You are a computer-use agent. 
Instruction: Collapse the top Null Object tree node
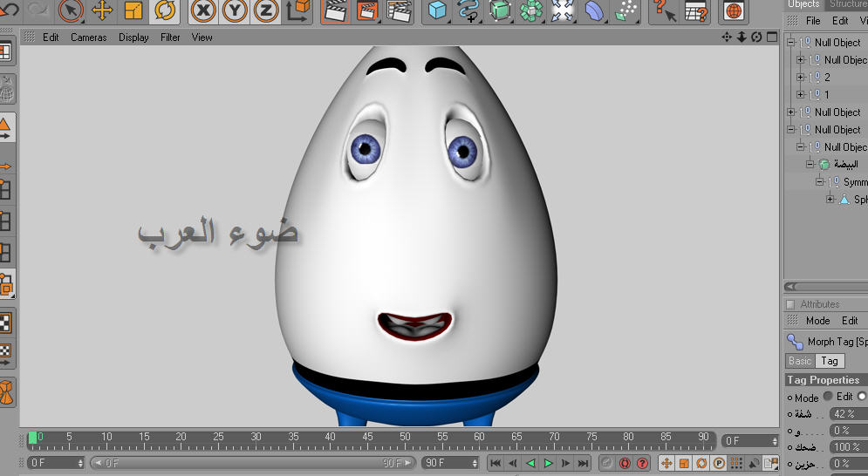coord(791,42)
